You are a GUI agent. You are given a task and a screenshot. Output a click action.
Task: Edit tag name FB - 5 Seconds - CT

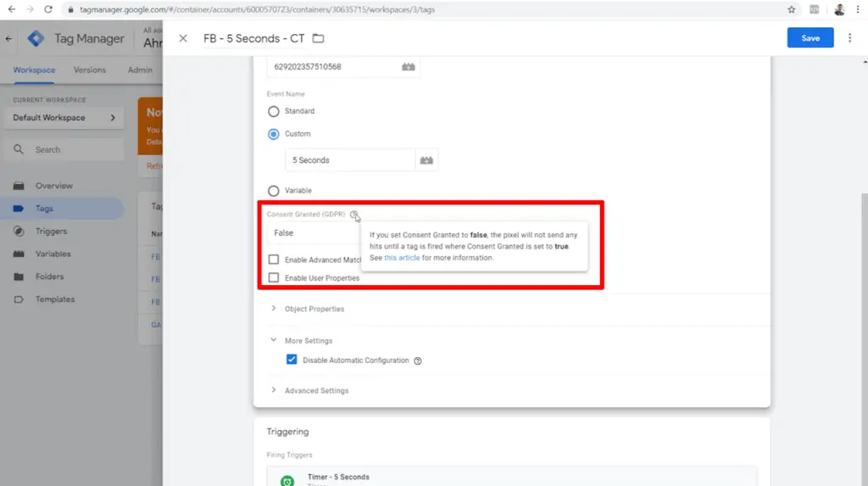(x=254, y=38)
